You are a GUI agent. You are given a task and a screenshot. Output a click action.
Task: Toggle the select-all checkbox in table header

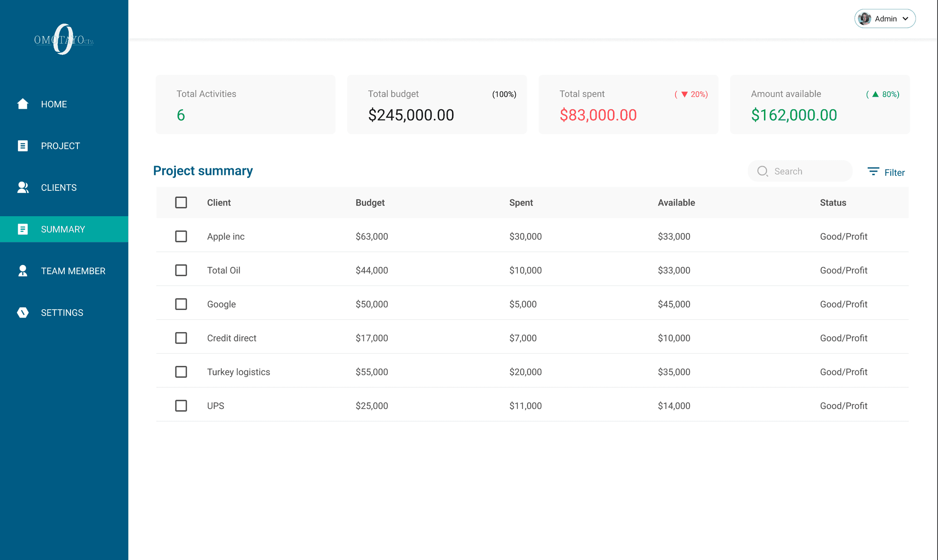[x=181, y=202]
